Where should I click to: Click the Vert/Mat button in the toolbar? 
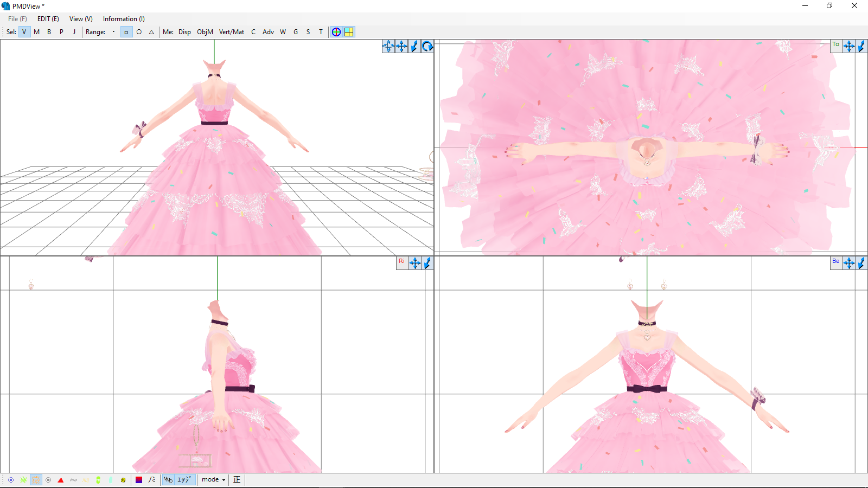(x=231, y=31)
